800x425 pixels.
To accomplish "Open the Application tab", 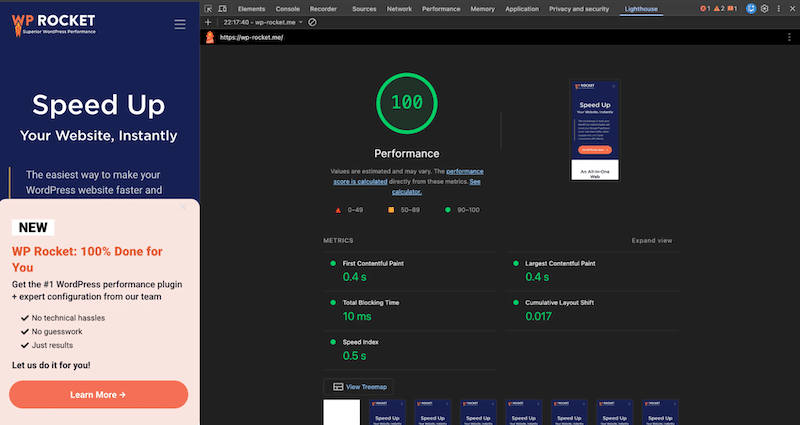I will pos(522,9).
